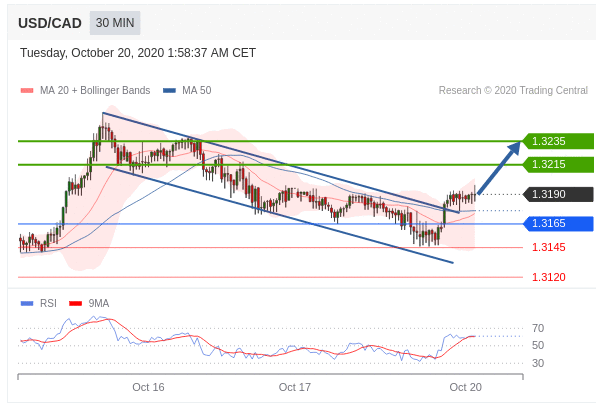Toggle the MA 50 legend label
Image resolution: width=596 pixels, height=409 pixels.
197,90
